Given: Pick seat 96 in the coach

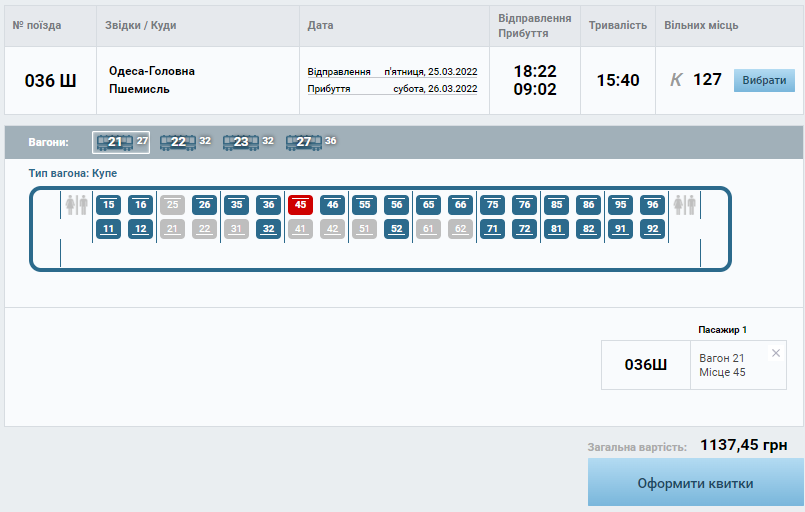Looking at the screenshot, I should coord(652,205).
